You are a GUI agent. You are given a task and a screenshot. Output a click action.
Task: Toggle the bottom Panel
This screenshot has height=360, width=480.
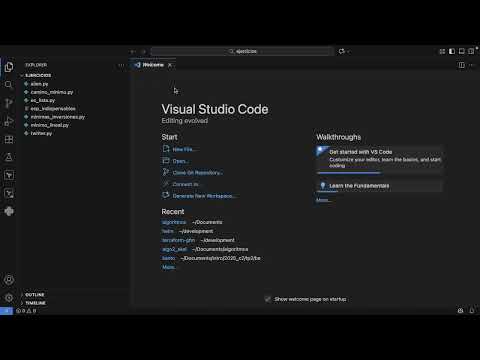click(462, 51)
